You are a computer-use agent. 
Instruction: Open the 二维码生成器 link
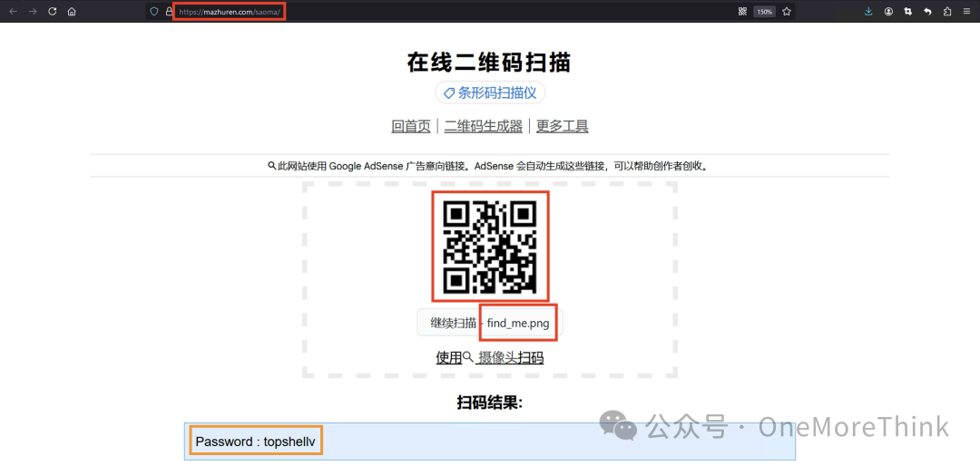tap(483, 126)
